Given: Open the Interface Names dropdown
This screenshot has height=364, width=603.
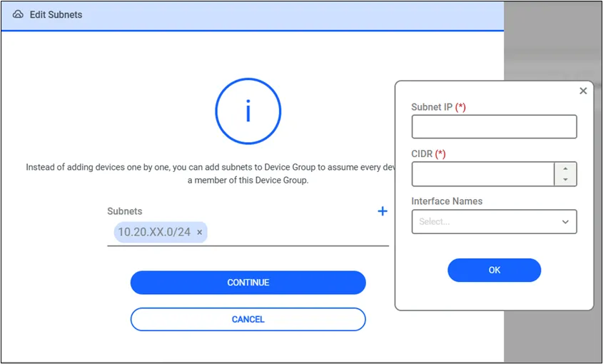Looking at the screenshot, I should pos(494,222).
